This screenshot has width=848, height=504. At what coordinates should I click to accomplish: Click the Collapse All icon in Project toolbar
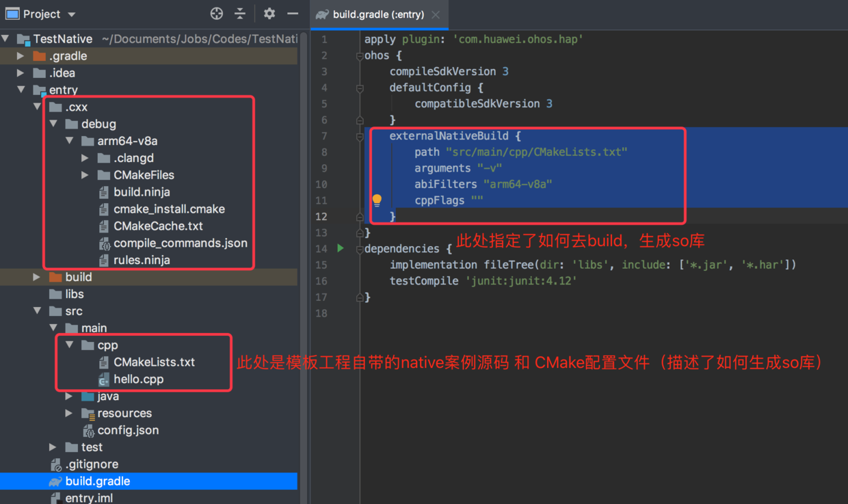point(240,14)
